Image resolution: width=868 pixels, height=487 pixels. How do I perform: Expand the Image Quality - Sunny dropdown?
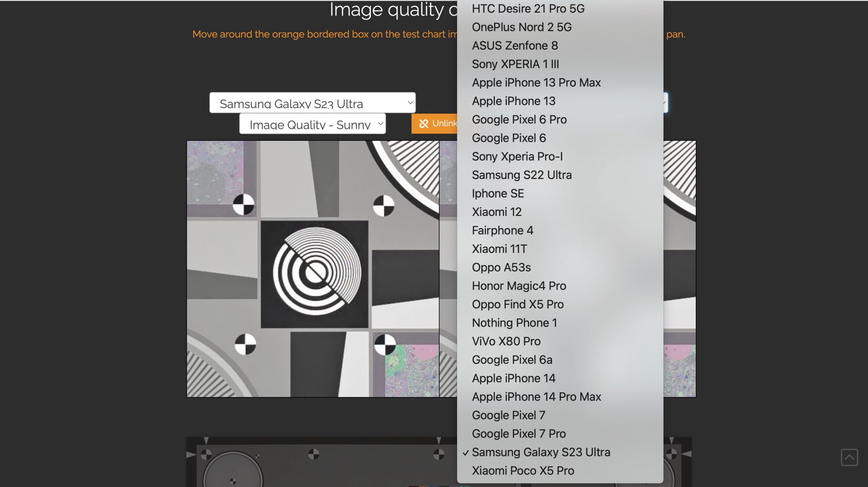312,124
